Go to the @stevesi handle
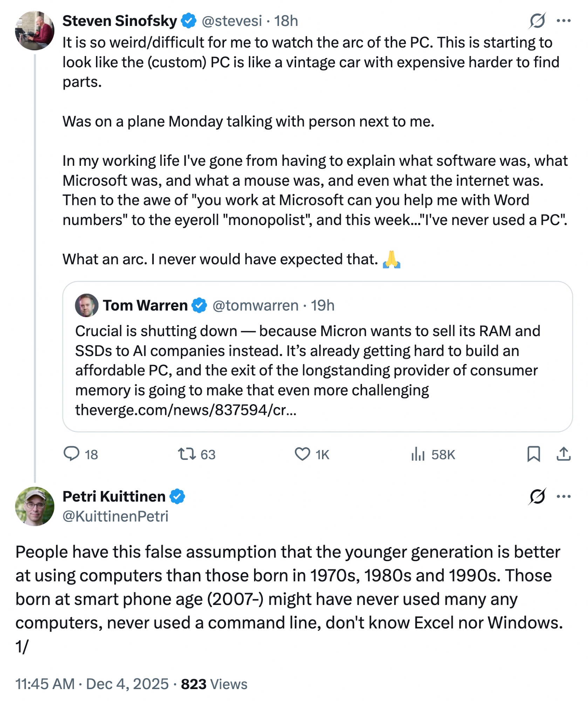Image resolution: width=588 pixels, height=701 pixels. coord(232,21)
